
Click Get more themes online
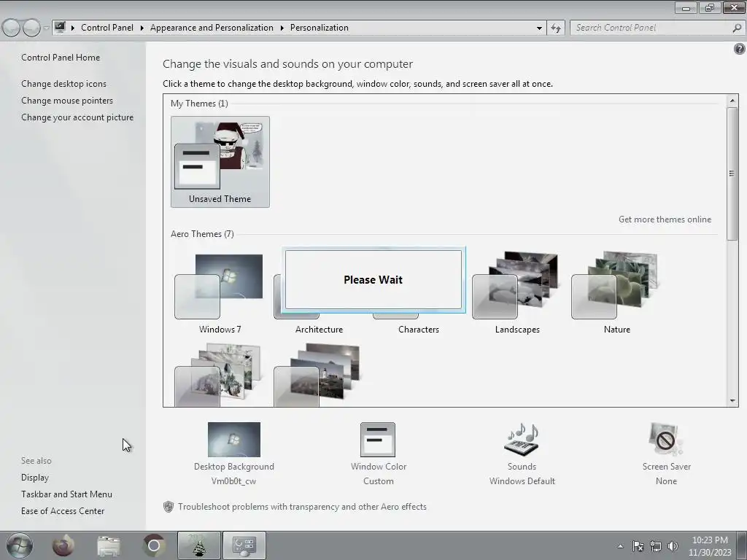(665, 219)
